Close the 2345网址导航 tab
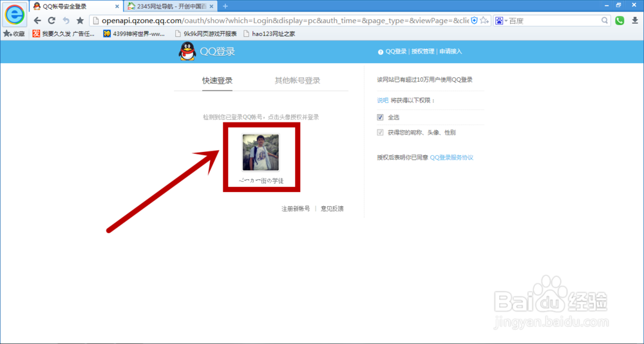This screenshot has height=344, width=644. tap(211, 6)
